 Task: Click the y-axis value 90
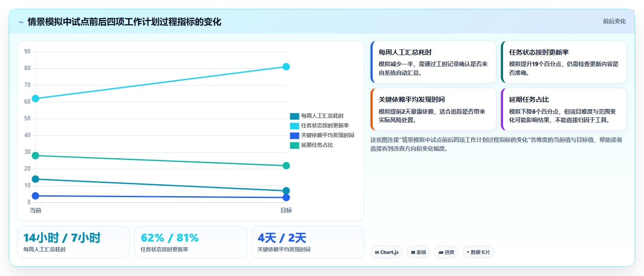[27, 52]
